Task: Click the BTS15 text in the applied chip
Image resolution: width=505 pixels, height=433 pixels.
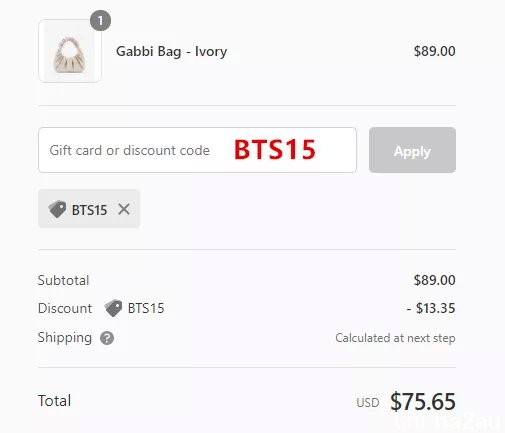Action: [89, 210]
